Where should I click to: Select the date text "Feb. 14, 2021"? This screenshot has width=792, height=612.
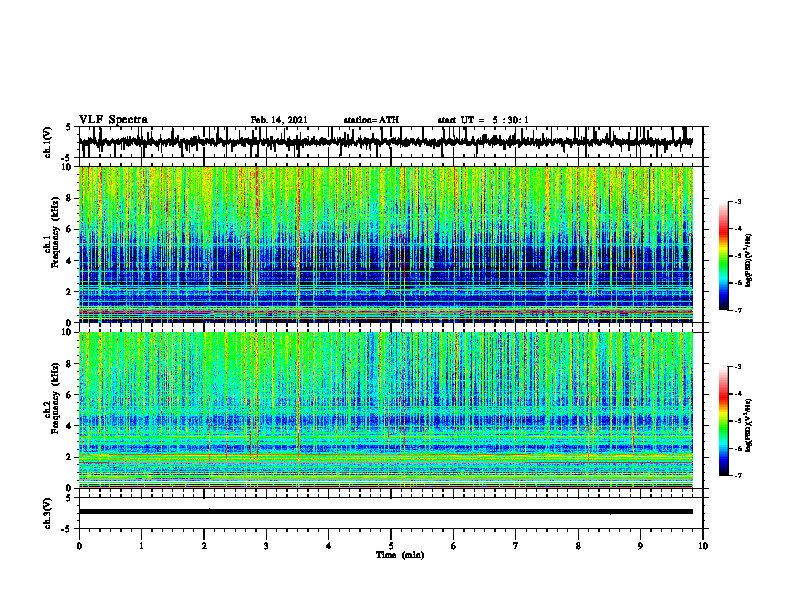[279, 120]
